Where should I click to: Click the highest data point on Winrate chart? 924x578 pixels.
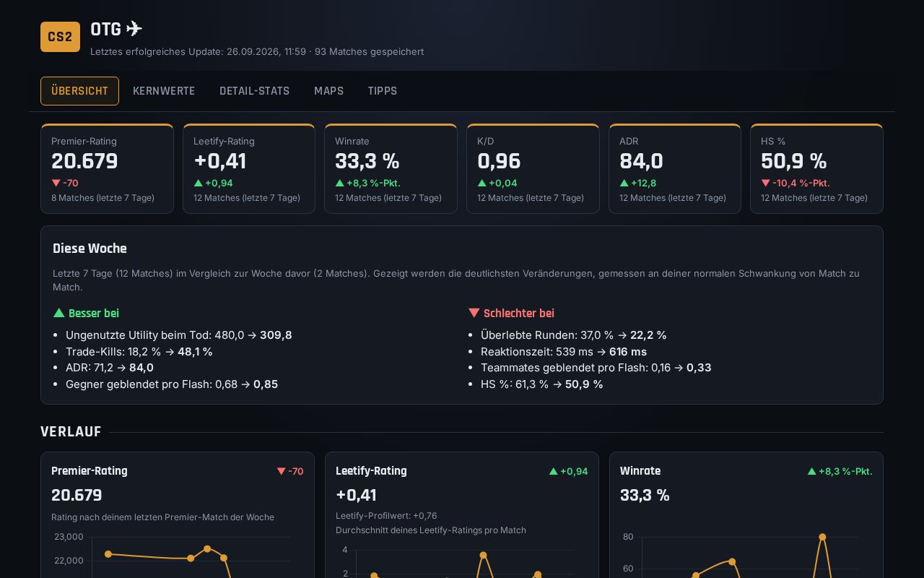[x=822, y=537]
